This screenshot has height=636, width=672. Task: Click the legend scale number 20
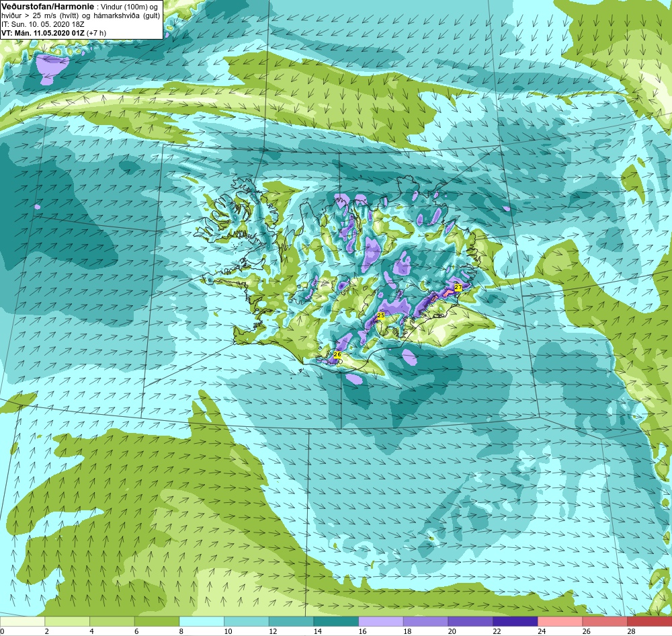[x=452, y=631]
